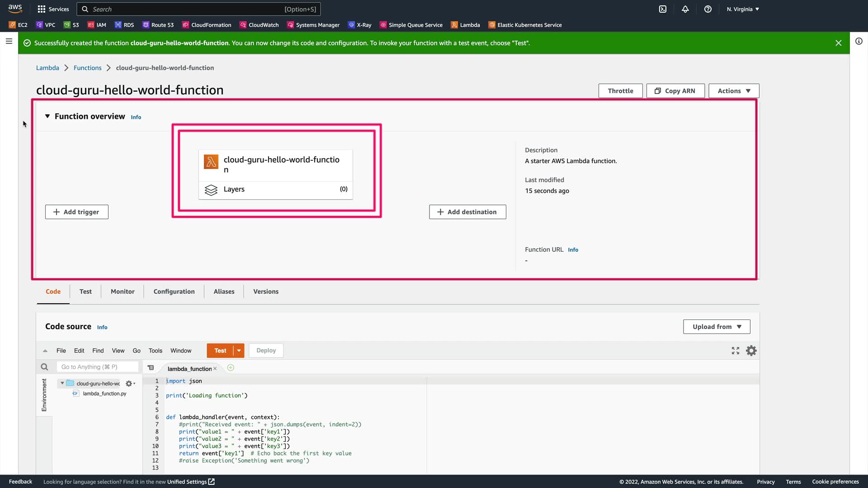Open the support help icon

[x=708, y=9]
